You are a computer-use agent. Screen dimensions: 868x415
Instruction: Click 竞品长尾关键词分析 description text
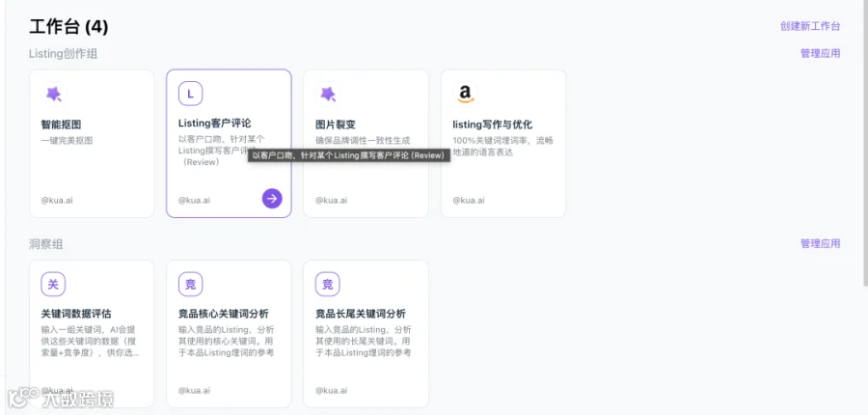[x=364, y=342]
